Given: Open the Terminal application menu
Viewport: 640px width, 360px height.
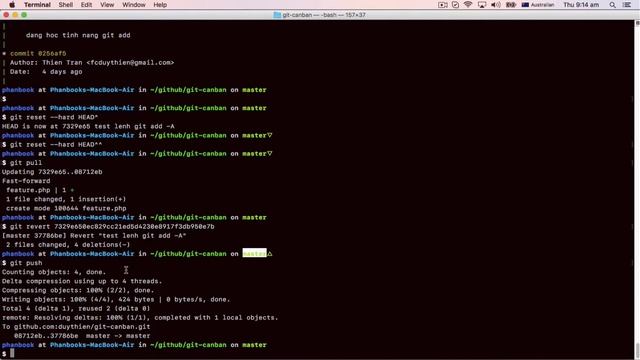Looking at the screenshot, I should 37,5.
